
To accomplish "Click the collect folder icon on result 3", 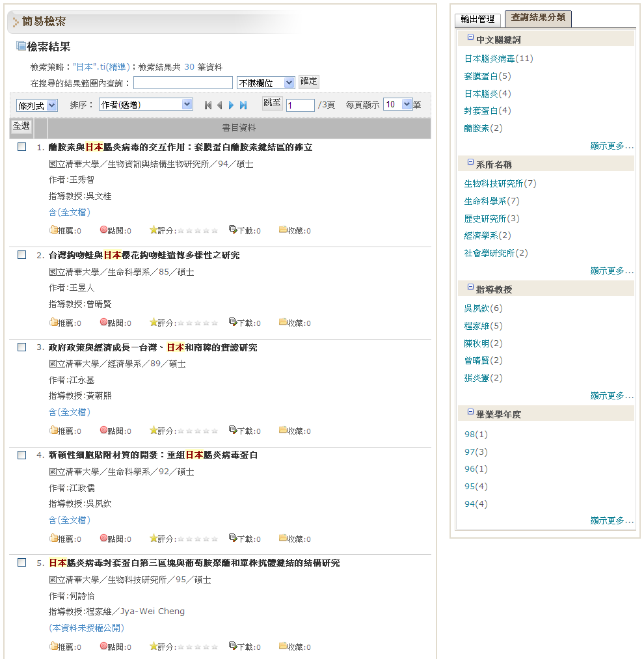I will click(283, 430).
